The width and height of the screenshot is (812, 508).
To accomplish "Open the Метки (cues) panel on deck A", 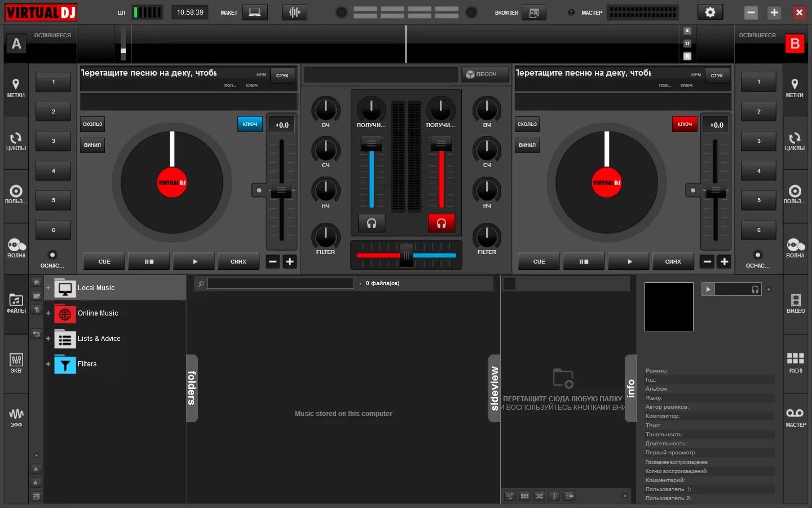I will [x=16, y=89].
